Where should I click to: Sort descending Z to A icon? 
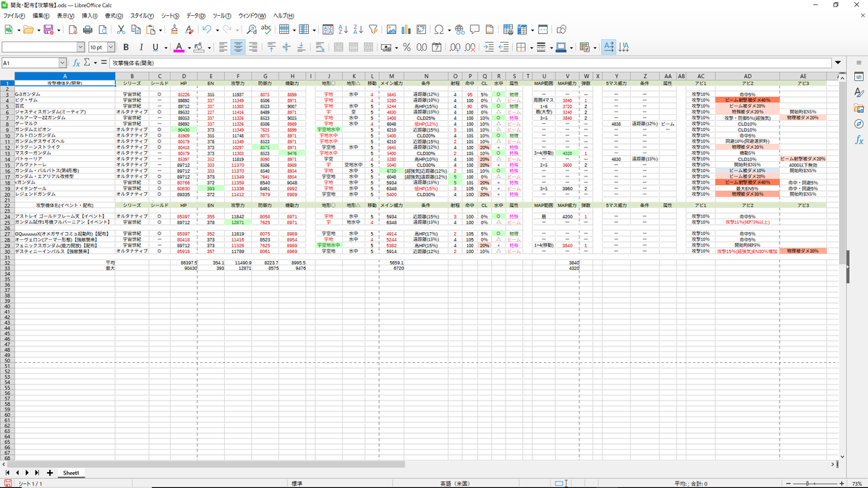(x=358, y=30)
